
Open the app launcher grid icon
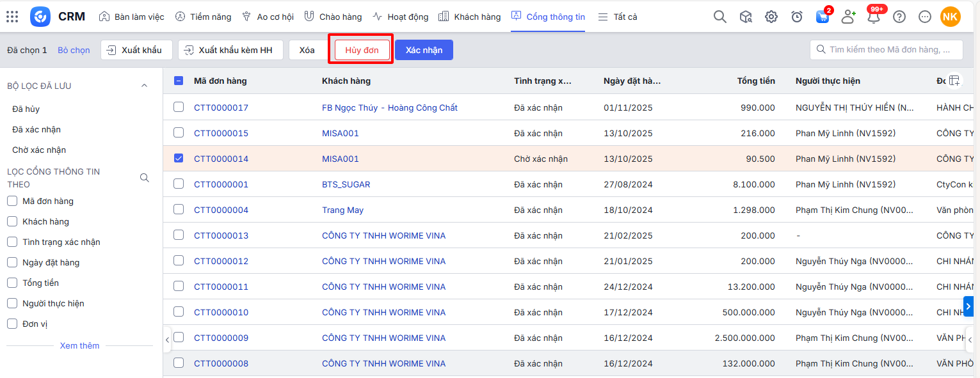click(x=12, y=17)
